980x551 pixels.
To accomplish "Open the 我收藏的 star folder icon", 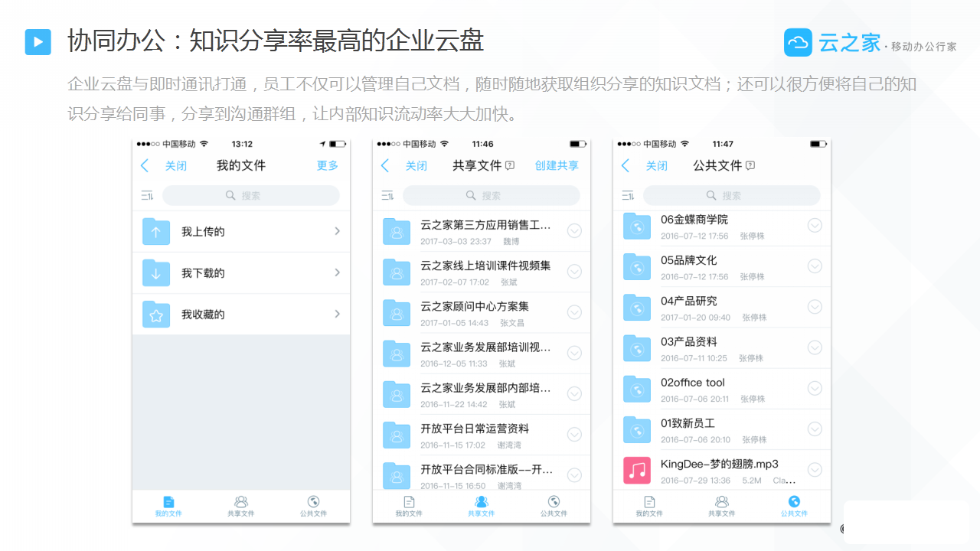I will [156, 314].
